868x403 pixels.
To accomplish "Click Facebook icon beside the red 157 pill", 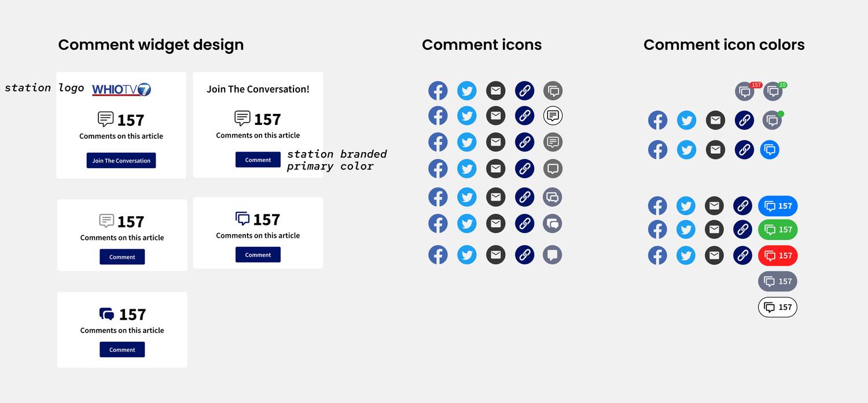I will (657, 256).
